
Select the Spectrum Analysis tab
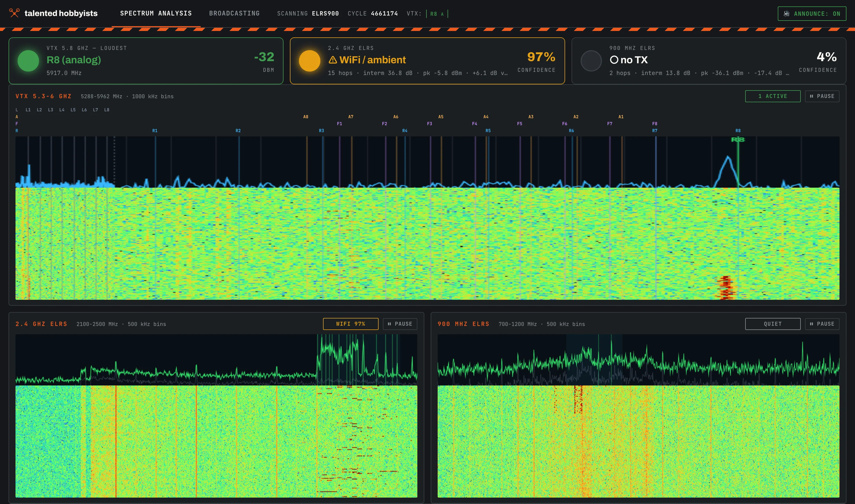[156, 13]
